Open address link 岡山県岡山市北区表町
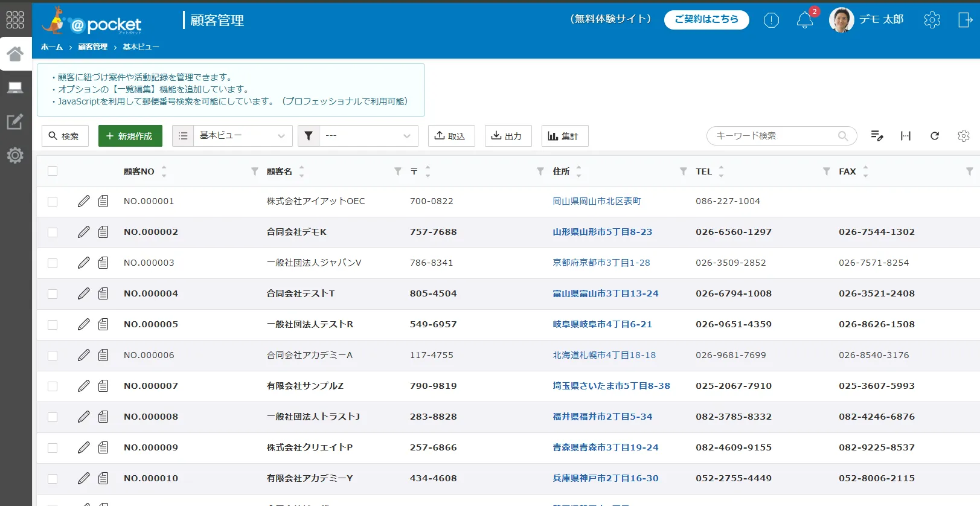Viewport: 980px width, 506px height. click(597, 201)
